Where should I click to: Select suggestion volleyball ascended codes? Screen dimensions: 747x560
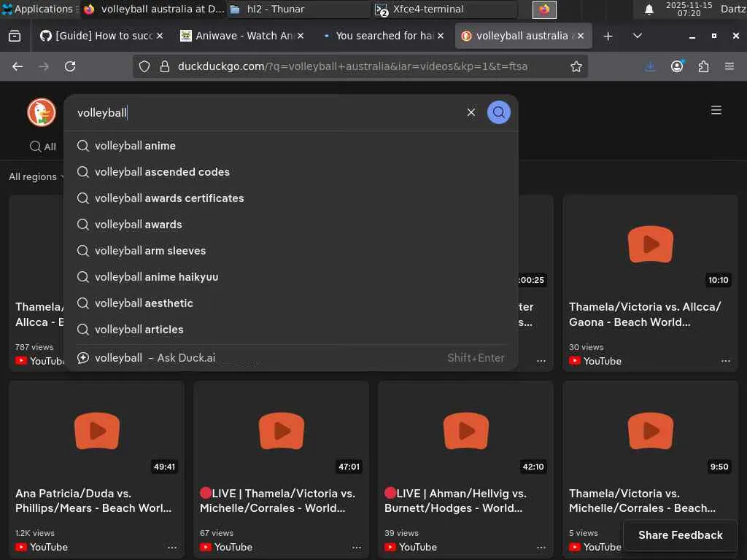(x=290, y=172)
